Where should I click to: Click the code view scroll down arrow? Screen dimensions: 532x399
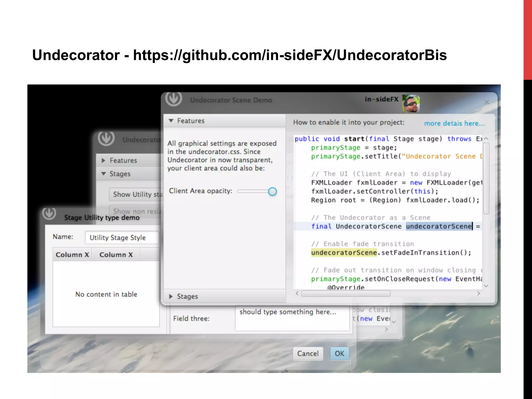[486, 286]
